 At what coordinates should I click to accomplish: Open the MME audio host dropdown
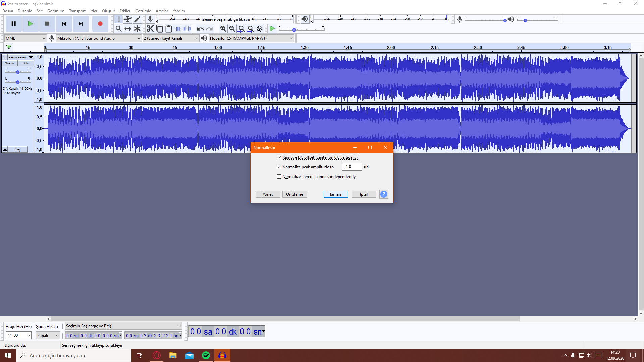pyautogui.click(x=25, y=38)
